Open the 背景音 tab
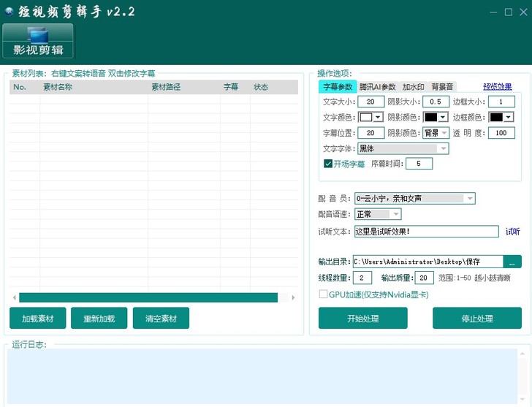Viewport: 532px width, 407px height. (x=442, y=87)
